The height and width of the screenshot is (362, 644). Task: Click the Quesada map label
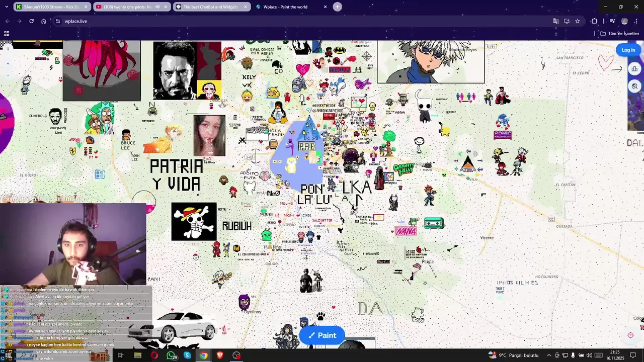click(x=564, y=226)
